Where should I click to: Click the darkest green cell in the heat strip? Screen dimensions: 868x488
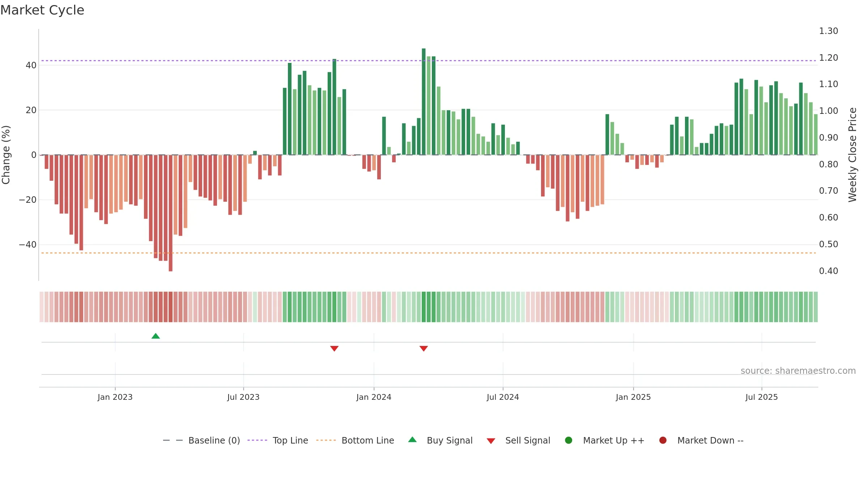[424, 307]
